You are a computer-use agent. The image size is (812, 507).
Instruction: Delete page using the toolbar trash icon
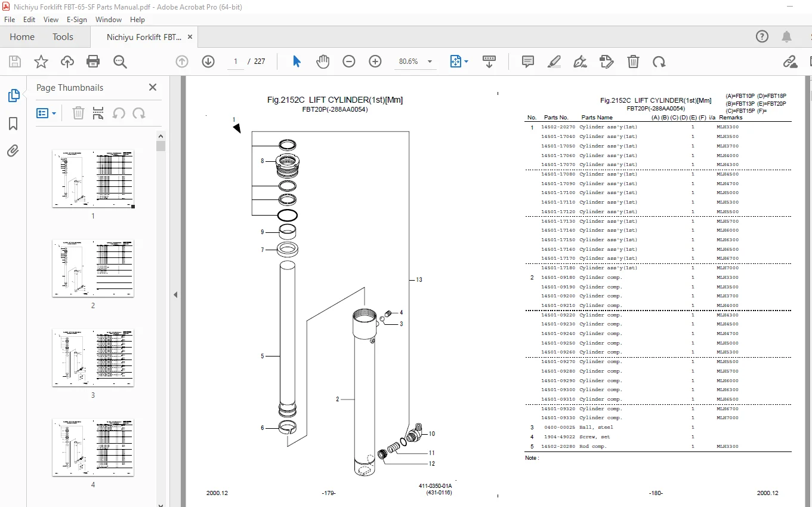click(x=633, y=62)
